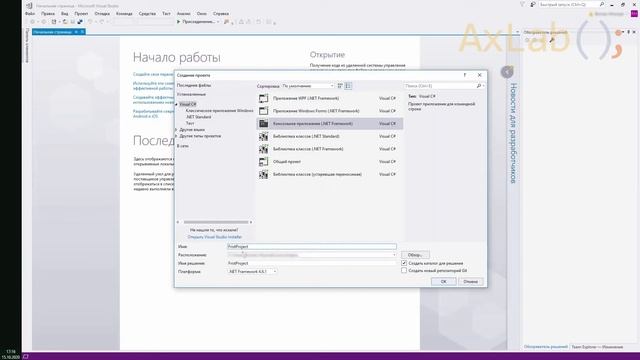640x360 pixels.
Task: Open Debug (Отладка) menu
Action: (x=102, y=13)
